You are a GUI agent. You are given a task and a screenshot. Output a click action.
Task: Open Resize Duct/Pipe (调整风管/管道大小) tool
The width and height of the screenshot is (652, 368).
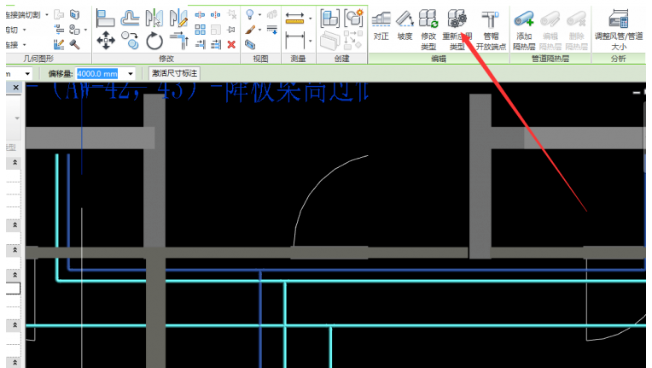[x=618, y=30]
